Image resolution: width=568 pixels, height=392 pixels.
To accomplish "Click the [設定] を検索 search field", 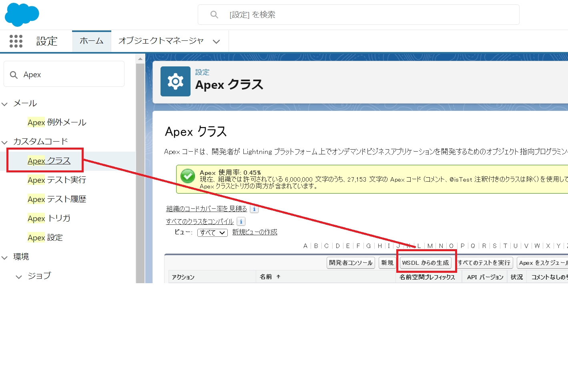I will click(x=359, y=15).
